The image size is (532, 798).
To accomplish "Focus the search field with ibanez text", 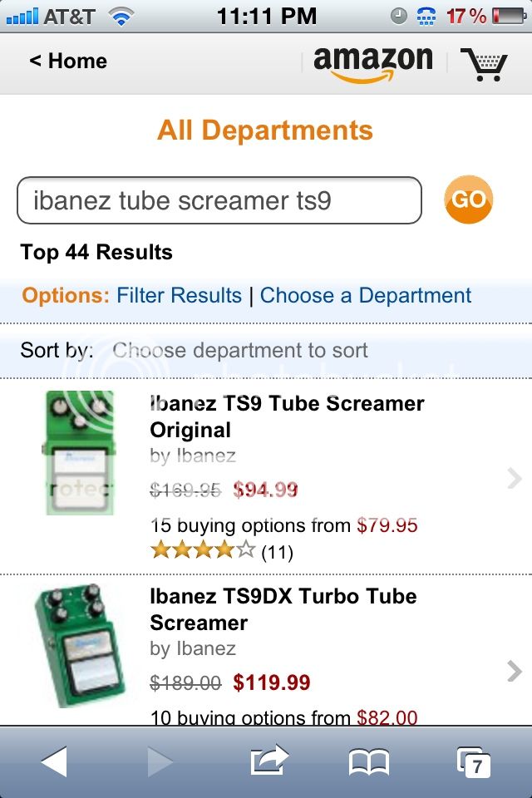I will pos(219,200).
